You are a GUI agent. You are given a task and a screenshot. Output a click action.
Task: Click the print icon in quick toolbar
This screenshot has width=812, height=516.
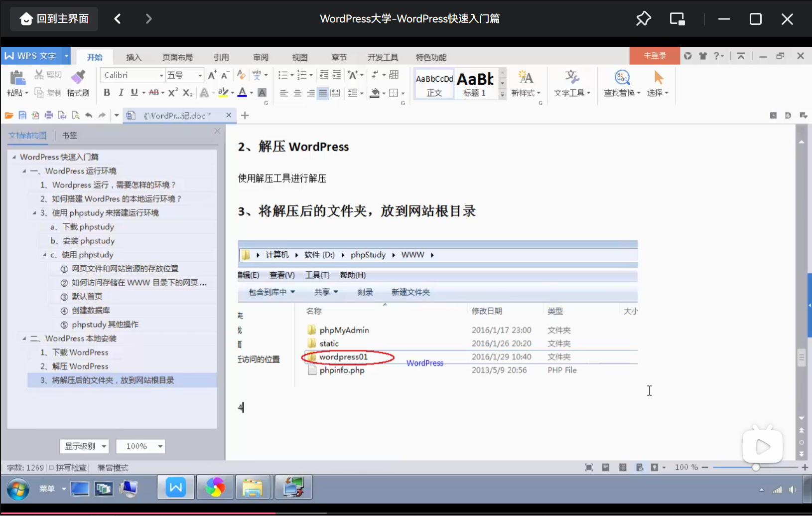(49, 116)
